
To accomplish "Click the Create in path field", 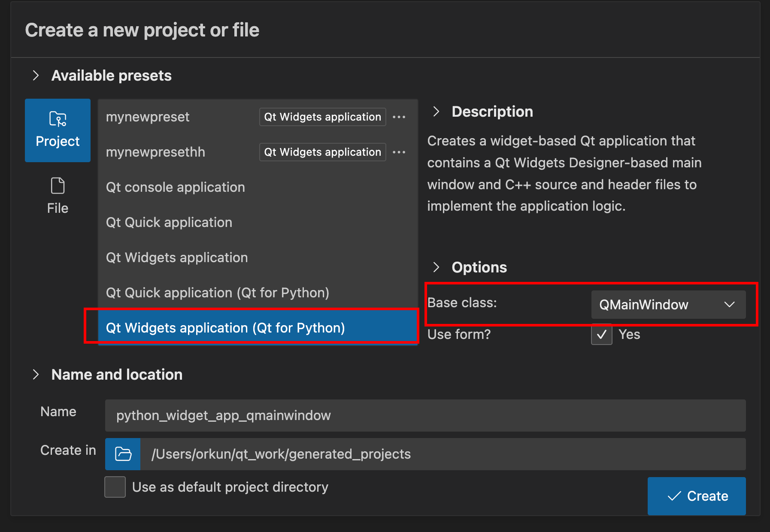I will [x=442, y=454].
